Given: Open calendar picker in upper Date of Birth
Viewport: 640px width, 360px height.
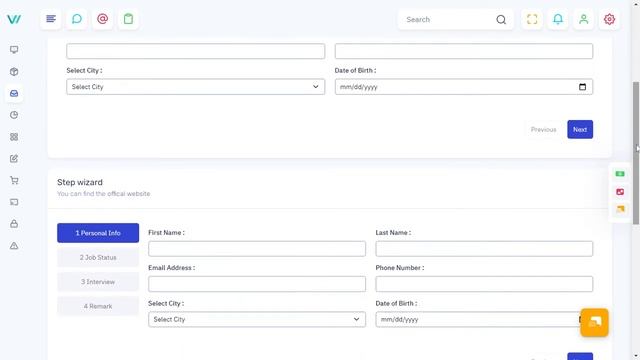Looking at the screenshot, I should pos(582,87).
